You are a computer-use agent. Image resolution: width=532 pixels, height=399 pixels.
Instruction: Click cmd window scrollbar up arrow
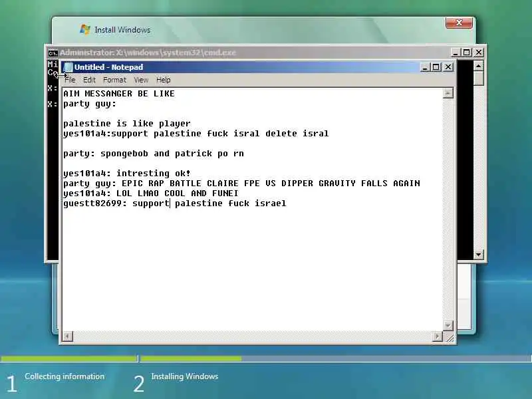point(478,66)
